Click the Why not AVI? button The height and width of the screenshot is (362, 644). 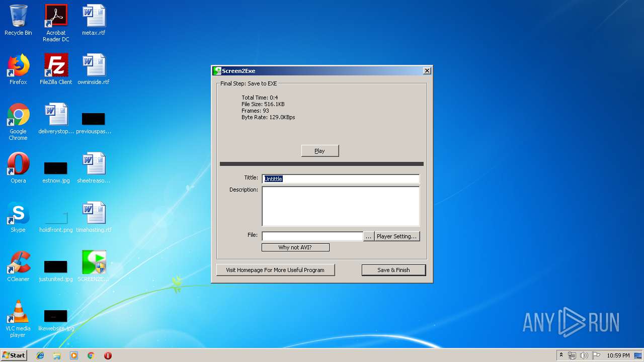[295, 247]
